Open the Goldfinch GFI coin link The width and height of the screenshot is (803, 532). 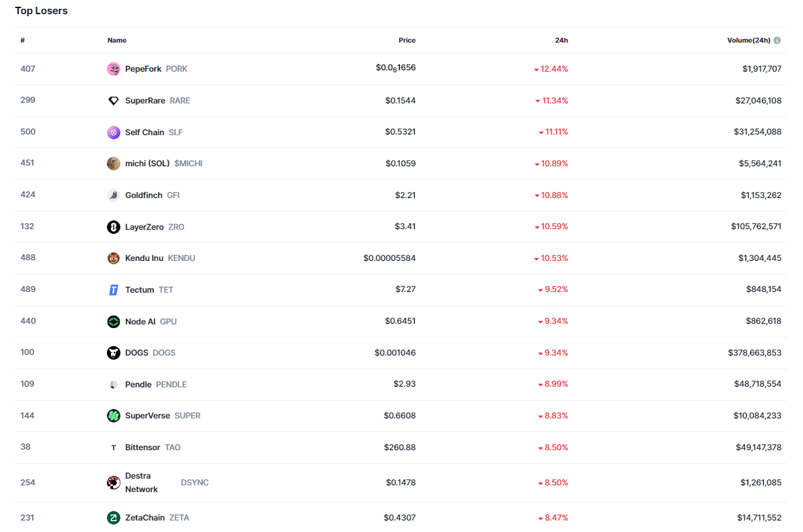pyautogui.click(x=143, y=195)
